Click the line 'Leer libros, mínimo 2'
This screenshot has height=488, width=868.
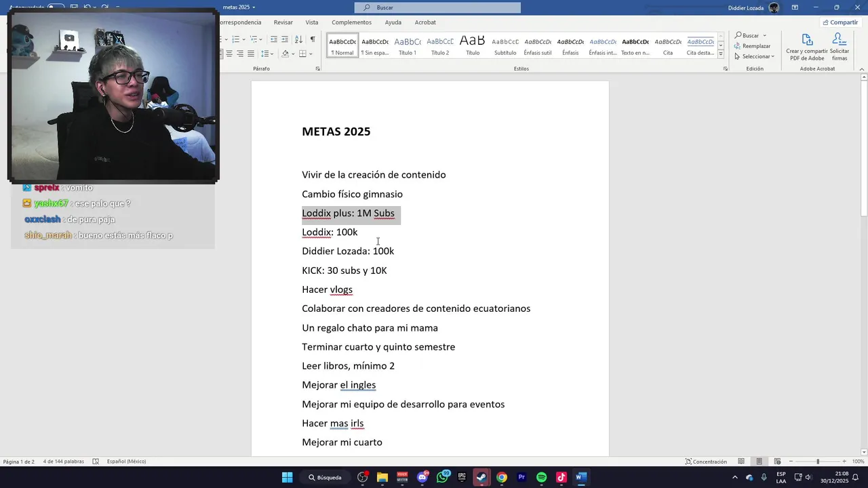[x=348, y=366]
